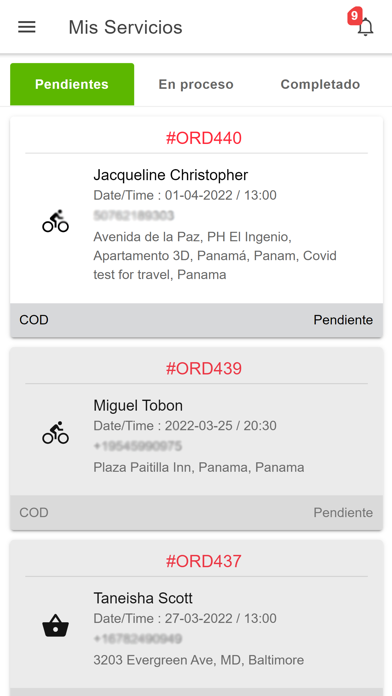Tap the Pendiente status on ORD440

(x=343, y=320)
